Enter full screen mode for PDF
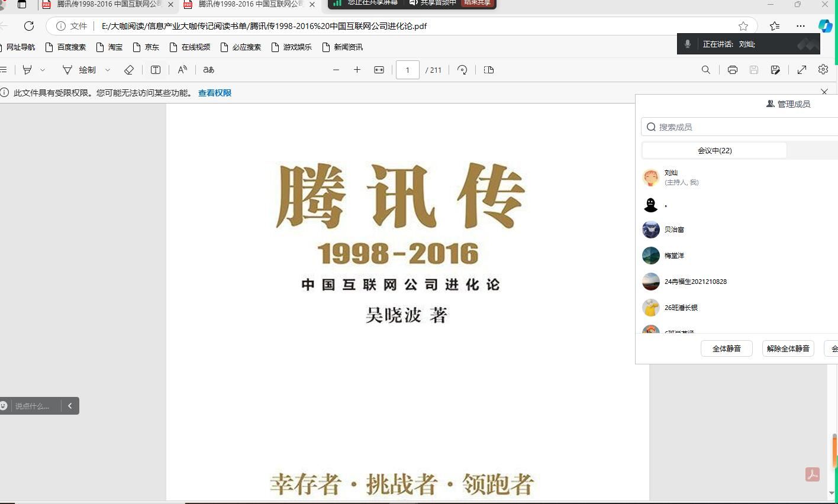838x504 pixels. (802, 70)
